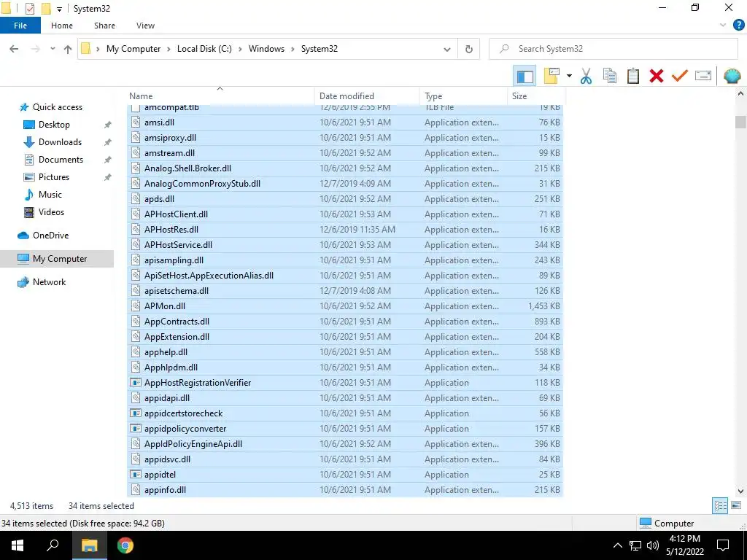The height and width of the screenshot is (560, 747).
Task: Open Documents in the navigation pane
Action: (61, 160)
